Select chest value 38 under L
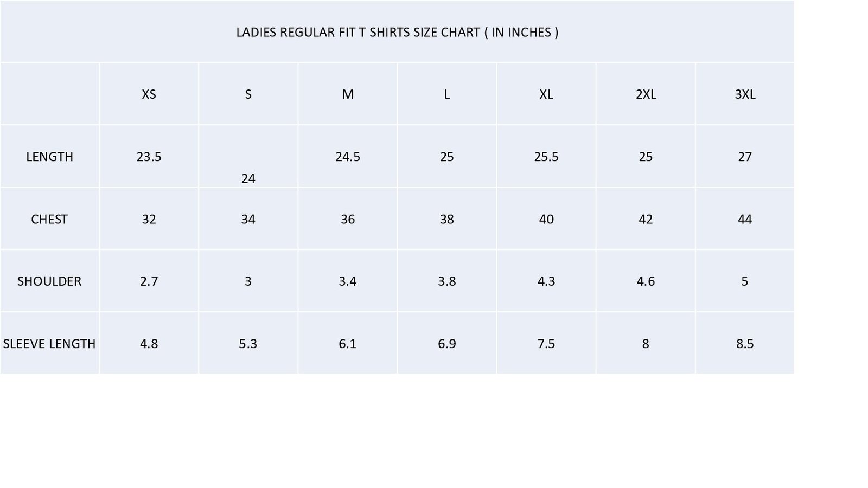This screenshot has height=488, width=868. point(447,219)
